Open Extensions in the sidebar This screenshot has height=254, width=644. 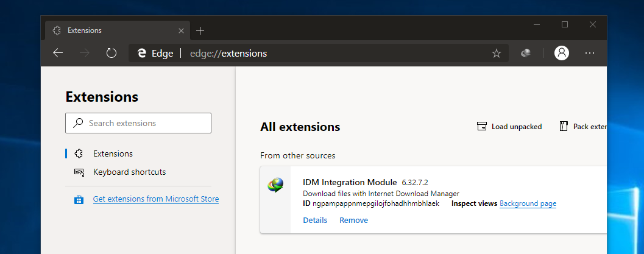coord(113,153)
